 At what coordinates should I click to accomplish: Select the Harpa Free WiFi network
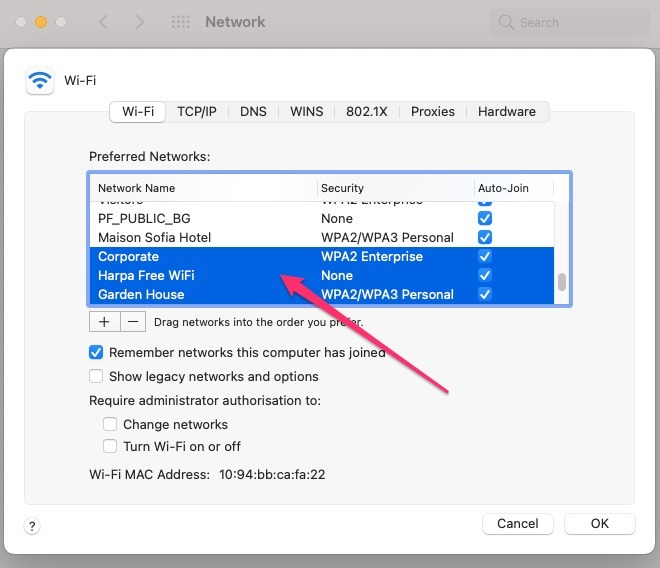(x=322, y=275)
